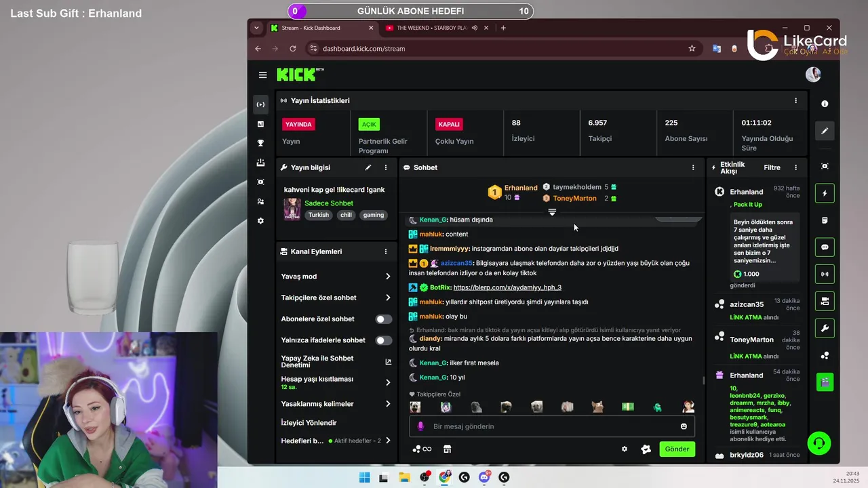The width and height of the screenshot is (868, 488).
Task: Open Etkinlik Akışı three-dot menu
Action: tap(795, 167)
